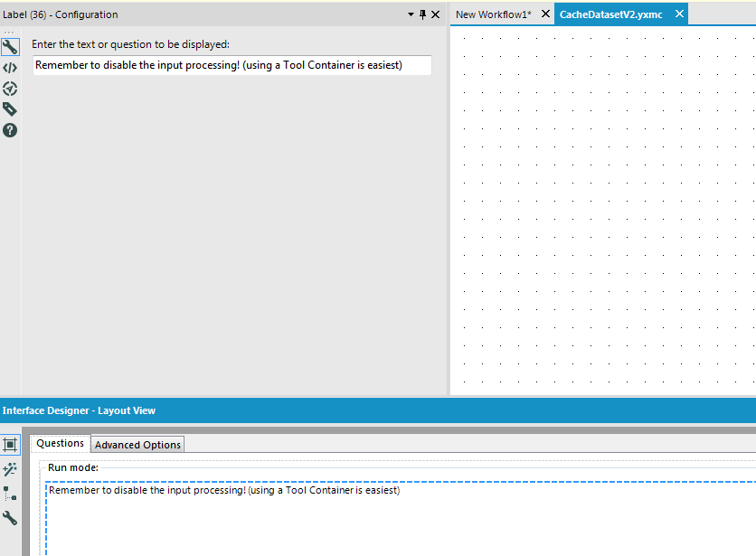Close the CacheDatasetV2.yxmc tab
Viewport: 756px width, 556px height.
tap(679, 14)
